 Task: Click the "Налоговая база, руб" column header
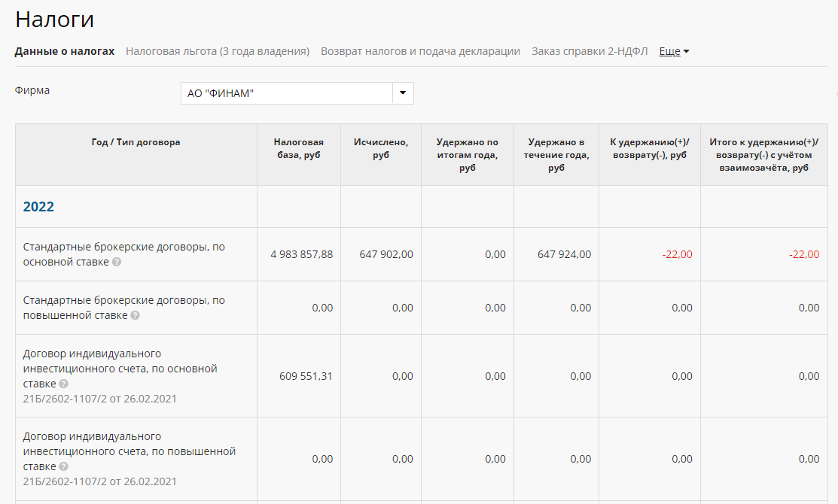click(x=299, y=148)
